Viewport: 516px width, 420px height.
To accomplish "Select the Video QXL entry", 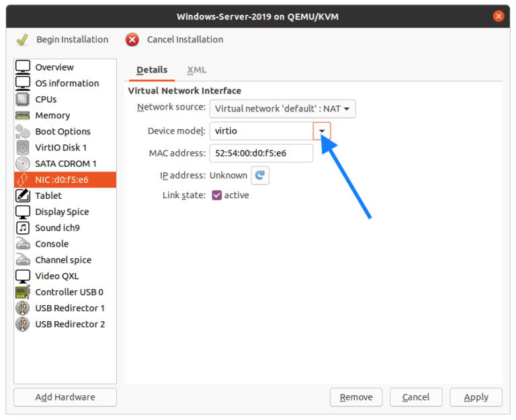I will point(65,276).
